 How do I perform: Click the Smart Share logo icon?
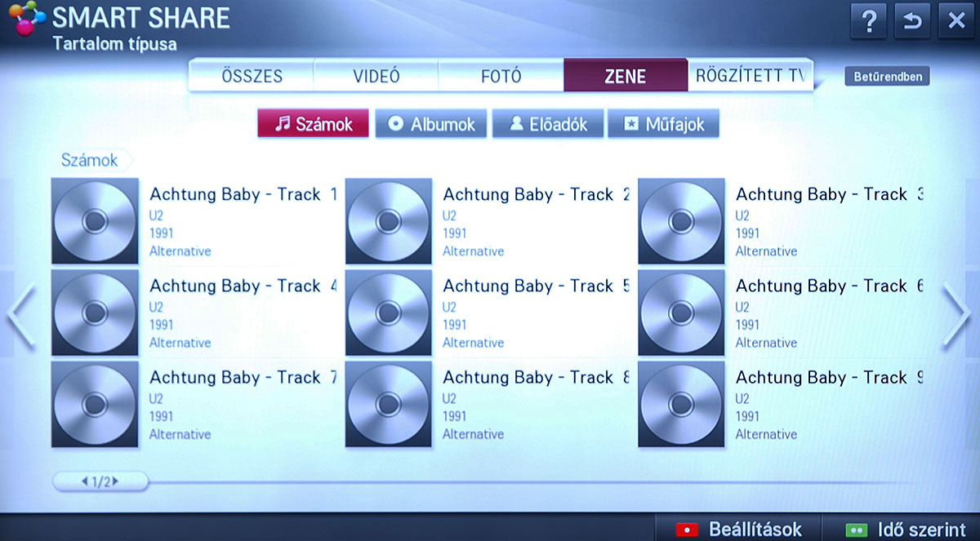[26, 24]
